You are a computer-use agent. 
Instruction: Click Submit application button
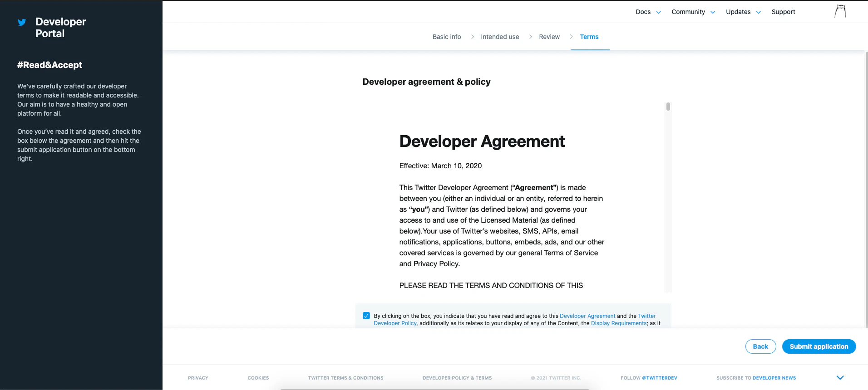click(x=819, y=346)
